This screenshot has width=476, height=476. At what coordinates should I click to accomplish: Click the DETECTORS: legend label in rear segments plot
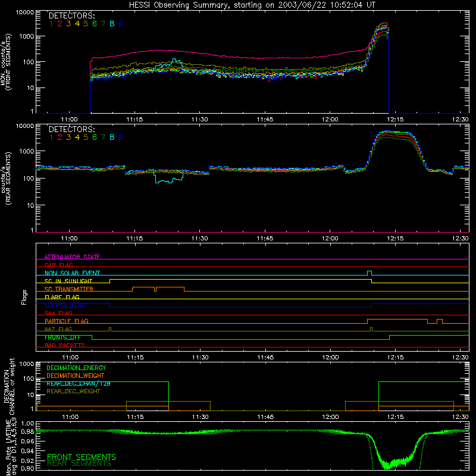coord(71,129)
